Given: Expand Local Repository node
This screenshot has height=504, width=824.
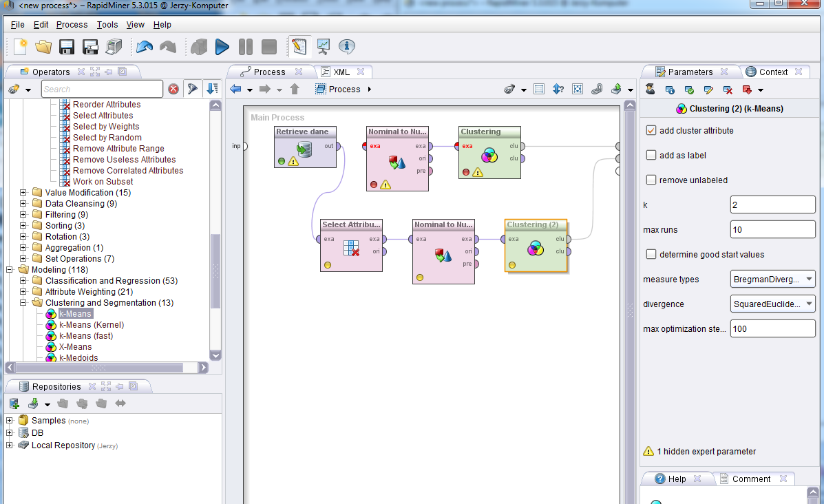Looking at the screenshot, I should tap(10, 445).
